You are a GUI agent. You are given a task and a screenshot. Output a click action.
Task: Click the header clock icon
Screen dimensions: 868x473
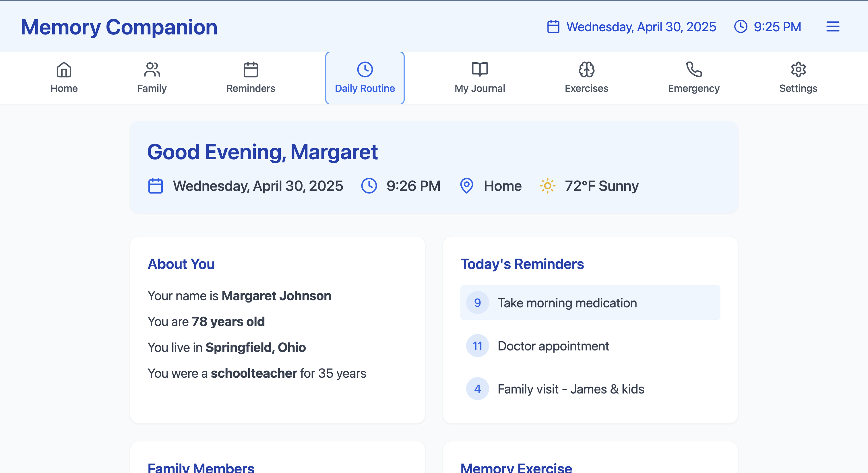coord(741,27)
